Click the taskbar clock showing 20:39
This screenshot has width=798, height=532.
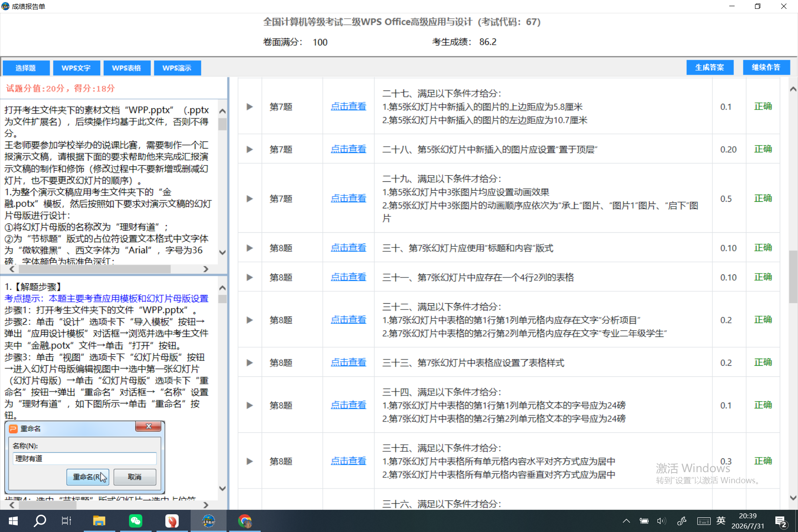[x=748, y=521]
